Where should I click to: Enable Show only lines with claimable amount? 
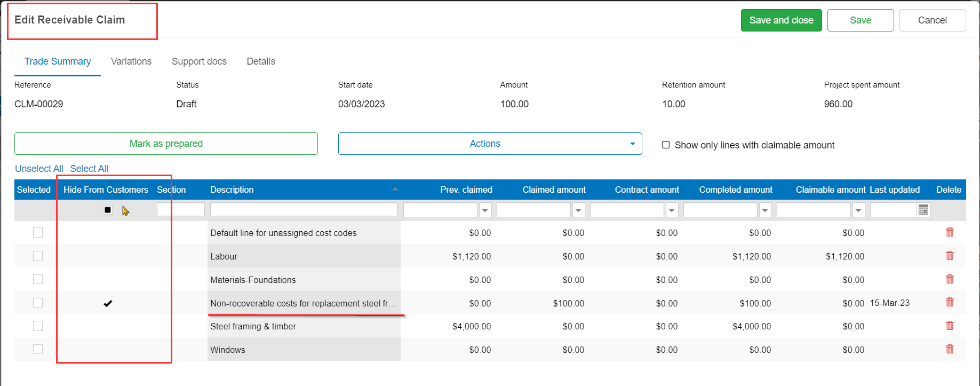666,145
